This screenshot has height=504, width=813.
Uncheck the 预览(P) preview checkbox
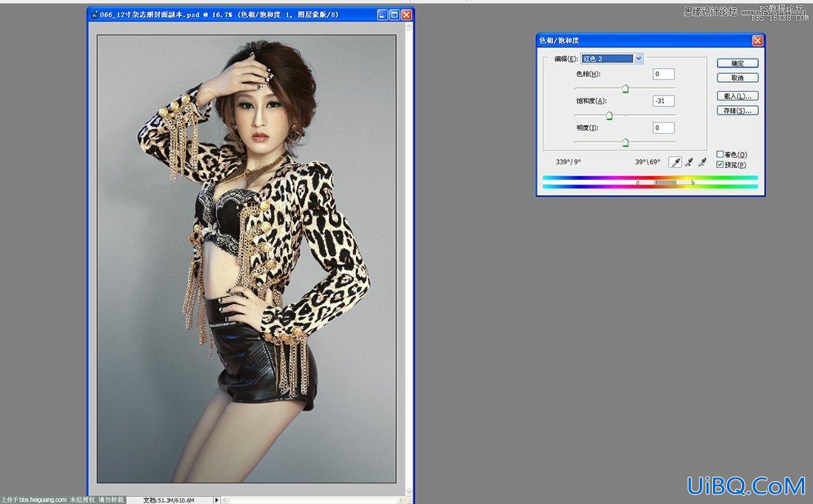720,165
